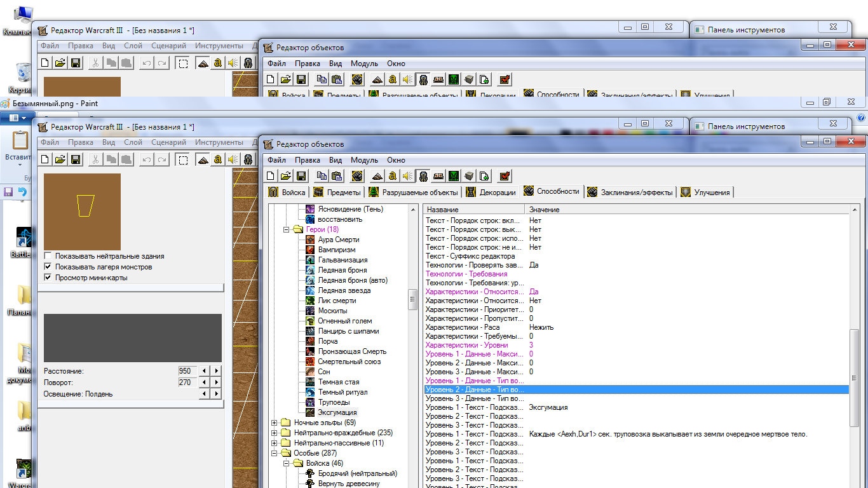Viewport: 868px width, 488px height.
Task: Expand the Ночные эльфы (69) folder
Action: pyautogui.click(x=275, y=423)
